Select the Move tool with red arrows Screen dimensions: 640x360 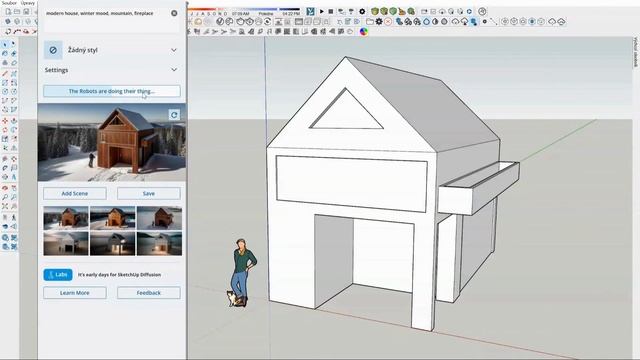(x=5, y=121)
